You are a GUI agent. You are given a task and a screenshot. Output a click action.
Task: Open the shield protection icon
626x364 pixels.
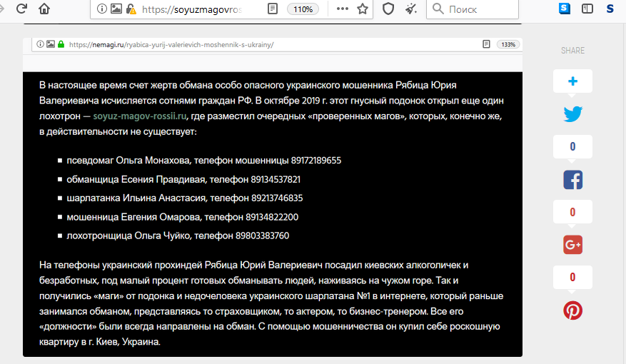coord(388,9)
